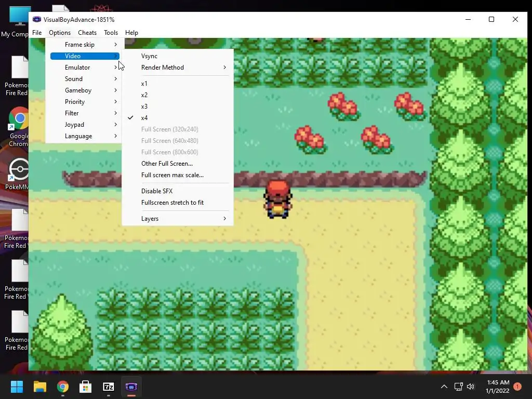Select the highlighted Video menu entry

[85, 56]
